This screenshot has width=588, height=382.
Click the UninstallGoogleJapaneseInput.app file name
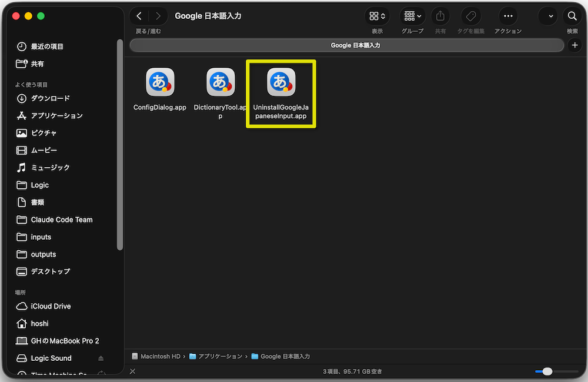(281, 112)
